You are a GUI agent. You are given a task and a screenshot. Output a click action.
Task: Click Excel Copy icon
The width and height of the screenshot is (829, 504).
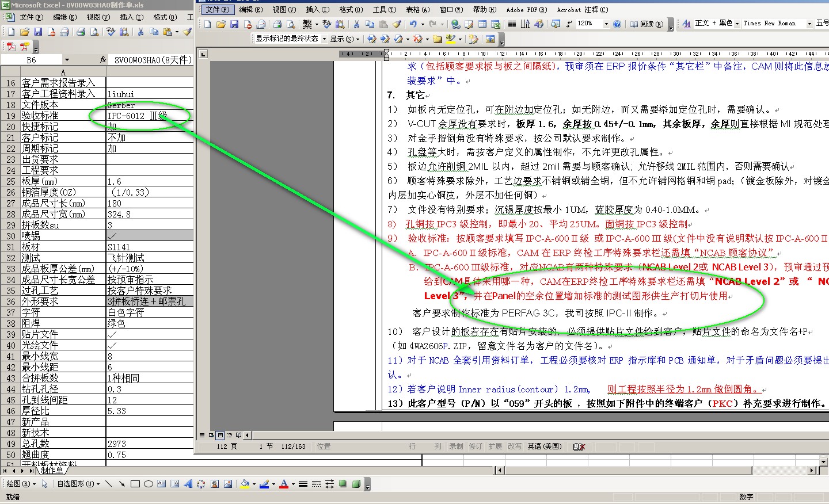pyautogui.click(x=154, y=32)
